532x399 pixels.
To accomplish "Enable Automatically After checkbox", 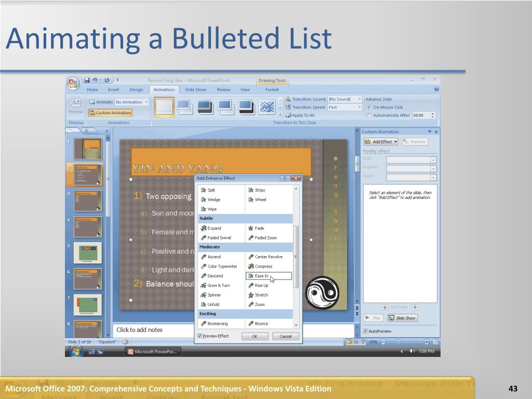I will [x=369, y=115].
